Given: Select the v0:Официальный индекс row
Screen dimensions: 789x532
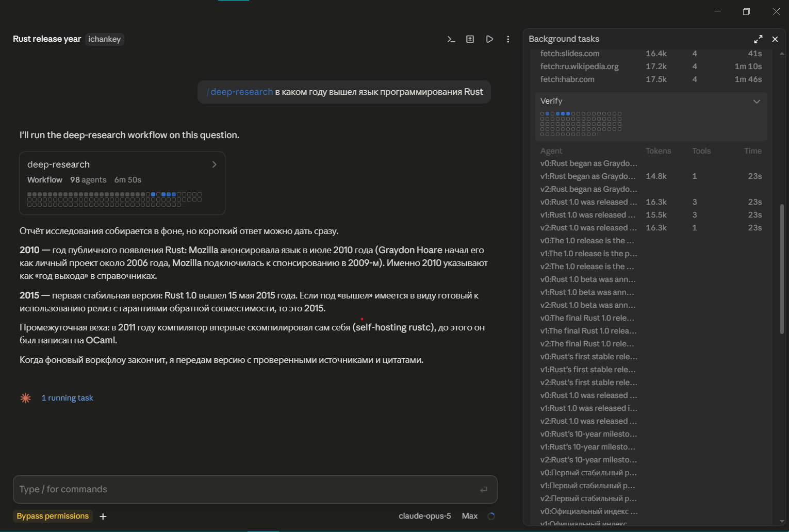Looking at the screenshot, I should (x=651, y=511).
